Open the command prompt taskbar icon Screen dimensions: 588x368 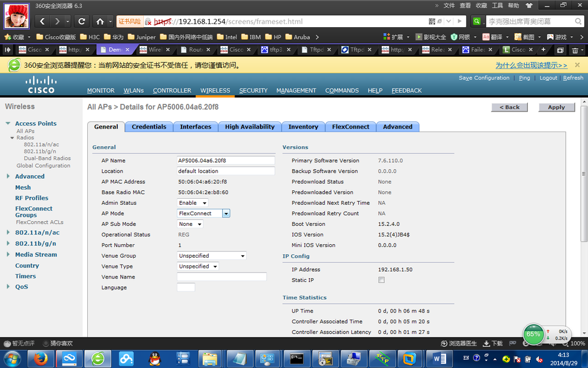coord(296,359)
